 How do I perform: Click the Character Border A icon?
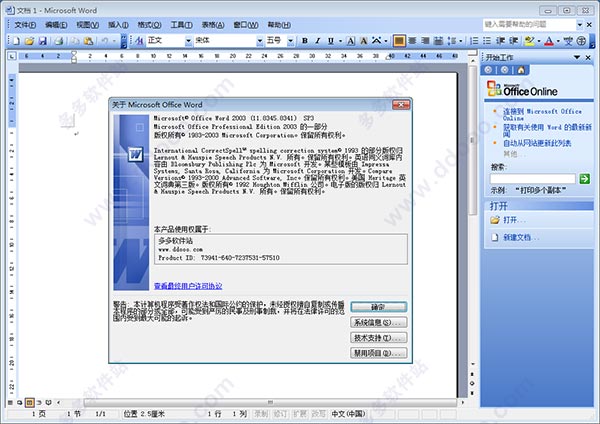point(351,41)
